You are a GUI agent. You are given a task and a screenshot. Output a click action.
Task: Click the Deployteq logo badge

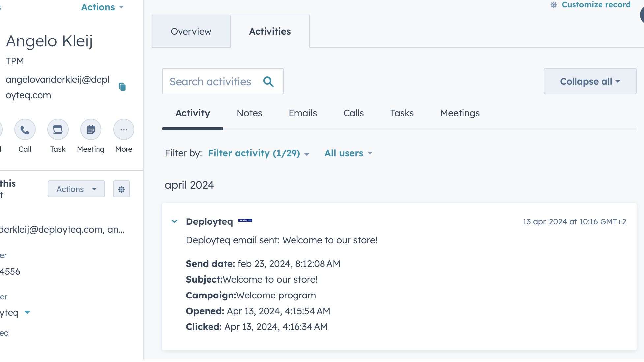pyautogui.click(x=245, y=220)
